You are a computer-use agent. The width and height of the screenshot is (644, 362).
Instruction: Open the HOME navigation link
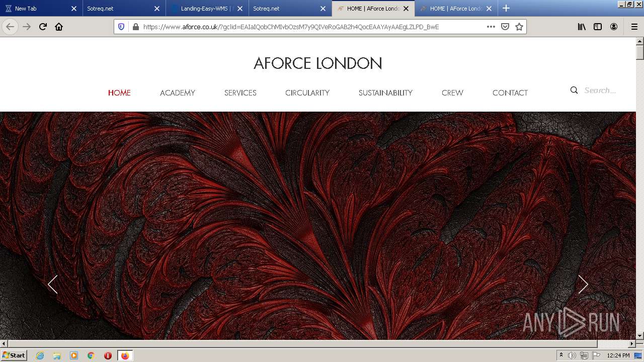point(119,93)
